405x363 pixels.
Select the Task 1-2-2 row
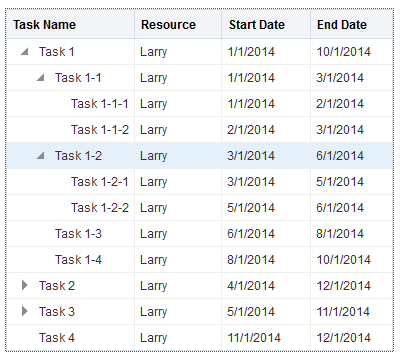[x=200, y=208]
